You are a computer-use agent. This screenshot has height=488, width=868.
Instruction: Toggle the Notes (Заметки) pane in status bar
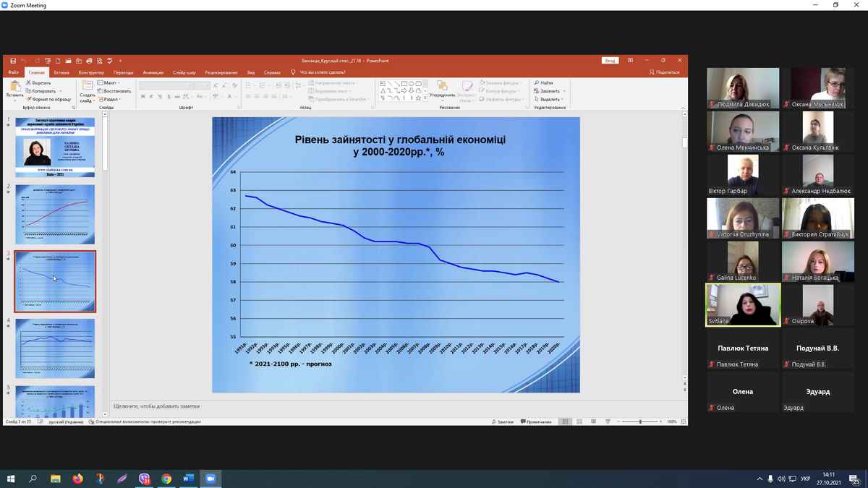[x=503, y=421]
